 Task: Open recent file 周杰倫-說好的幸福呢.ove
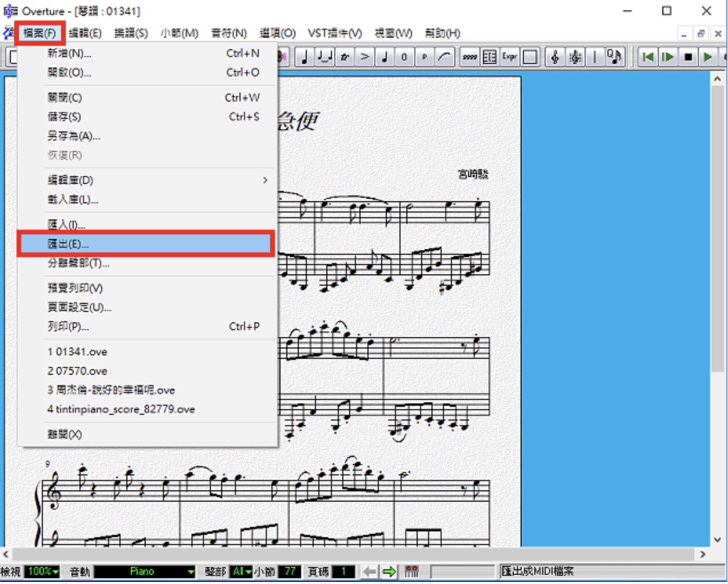(147, 390)
